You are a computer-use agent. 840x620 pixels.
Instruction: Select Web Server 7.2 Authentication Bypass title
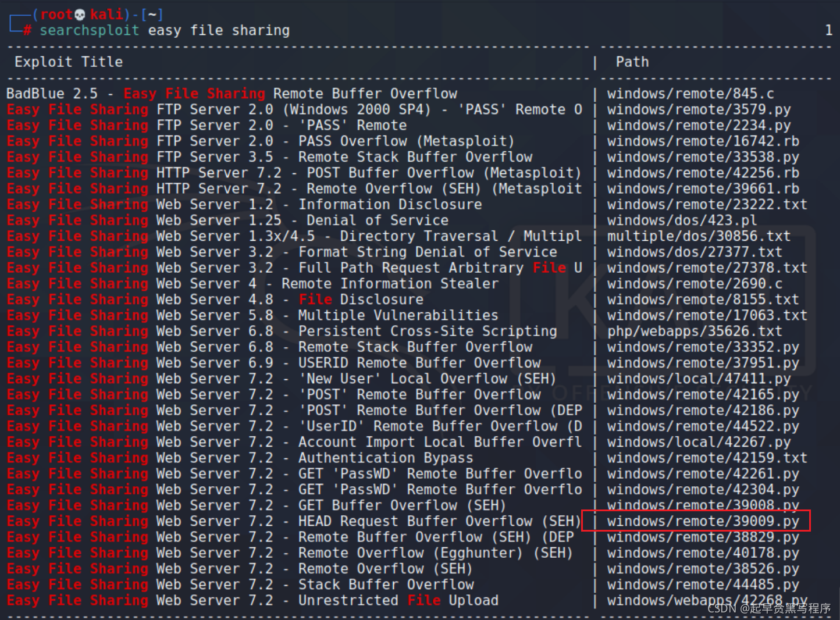click(x=240, y=458)
